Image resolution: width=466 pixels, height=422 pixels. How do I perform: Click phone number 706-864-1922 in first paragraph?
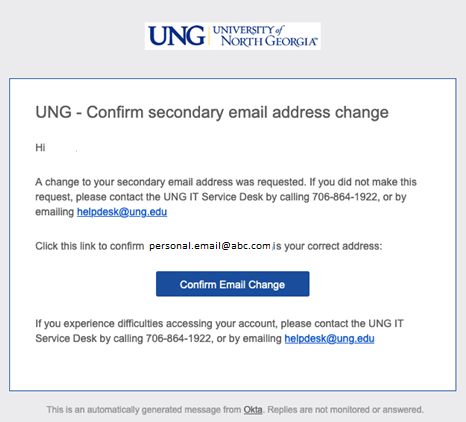[345, 197]
